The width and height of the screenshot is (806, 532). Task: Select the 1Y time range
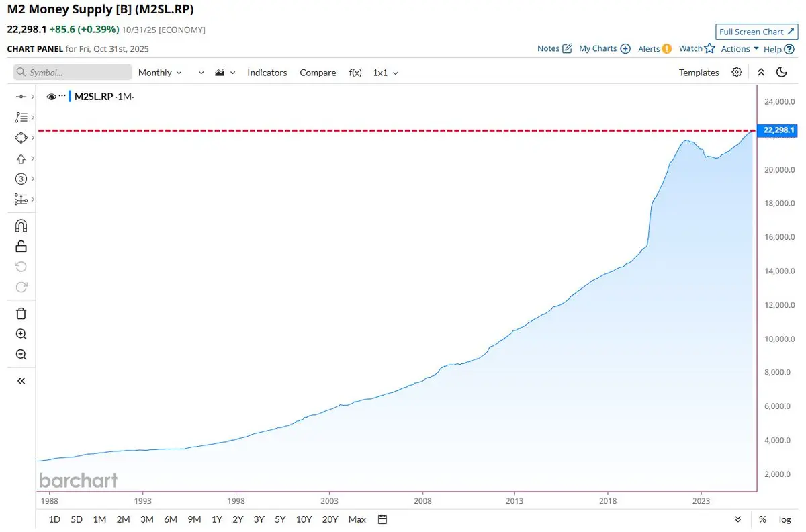pos(216,519)
